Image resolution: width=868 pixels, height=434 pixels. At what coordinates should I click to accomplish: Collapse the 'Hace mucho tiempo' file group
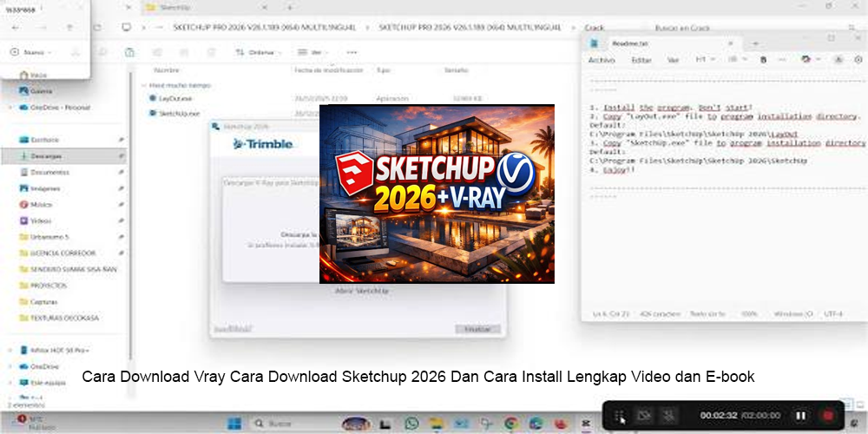(144, 86)
